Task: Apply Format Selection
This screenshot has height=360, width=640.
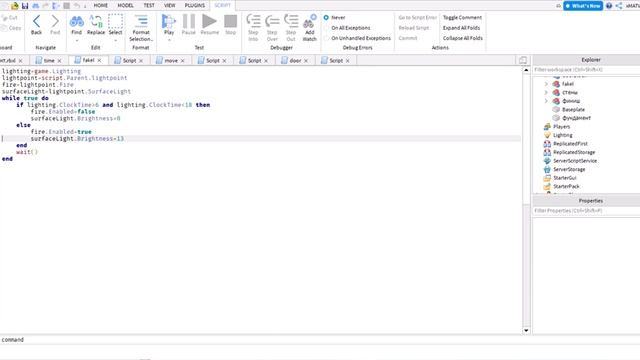Action: pyautogui.click(x=141, y=28)
